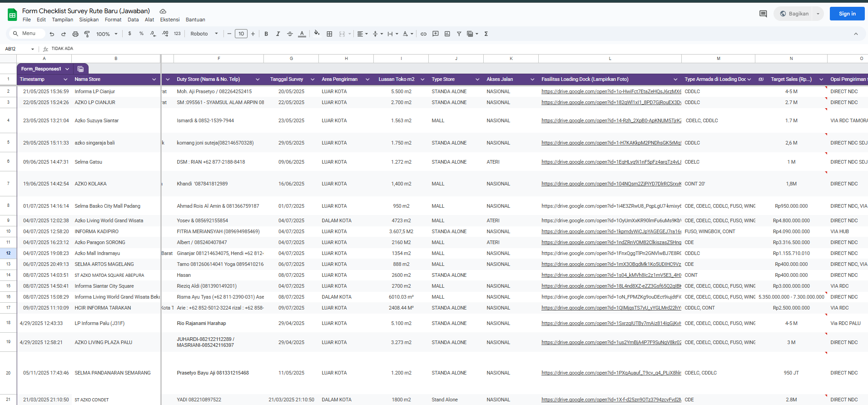868x405 pixels.
Task: Toggle bold formatting
Action: pyautogui.click(x=266, y=34)
